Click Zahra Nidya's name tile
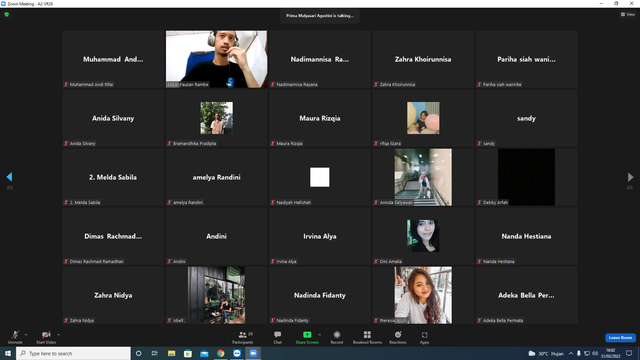The height and width of the screenshot is (360, 640). pyautogui.click(x=113, y=295)
